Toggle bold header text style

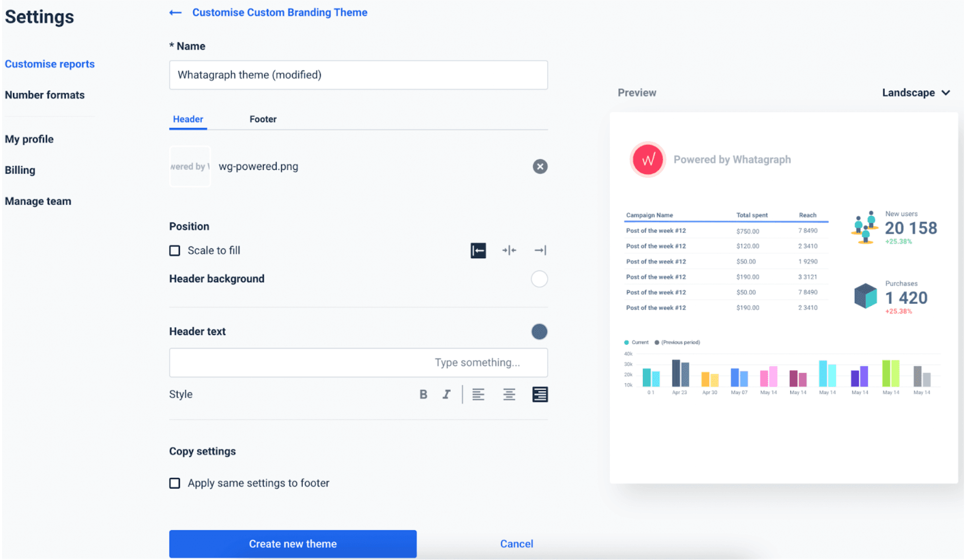[423, 395]
